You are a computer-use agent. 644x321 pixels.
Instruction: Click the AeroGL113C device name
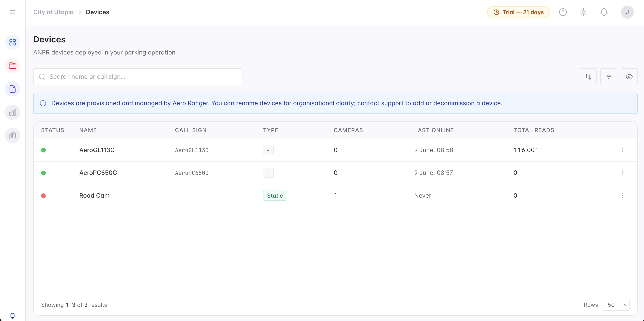coord(97,150)
